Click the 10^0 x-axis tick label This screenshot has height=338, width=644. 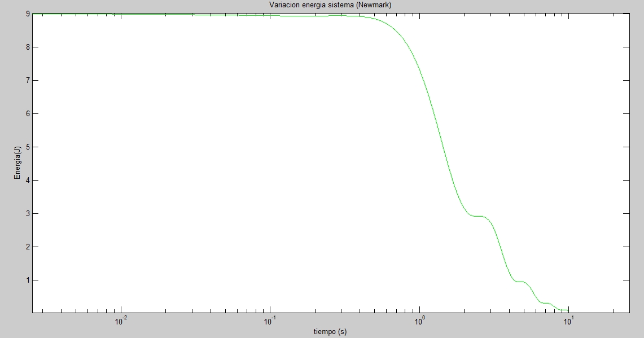tap(419, 321)
